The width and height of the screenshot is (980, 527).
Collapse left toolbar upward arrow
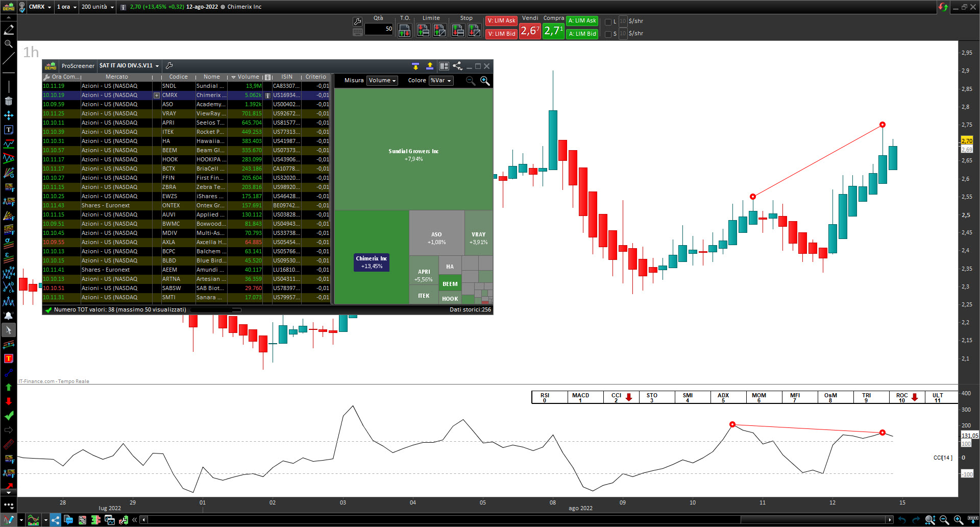[9, 17]
